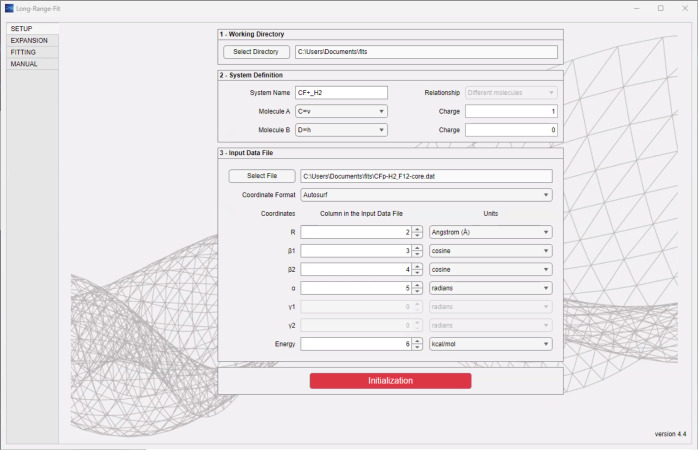Image resolution: width=698 pixels, height=450 pixels.
Task: Click the Energy column number field
Action: pyautogui.click(x=356, y=344)
